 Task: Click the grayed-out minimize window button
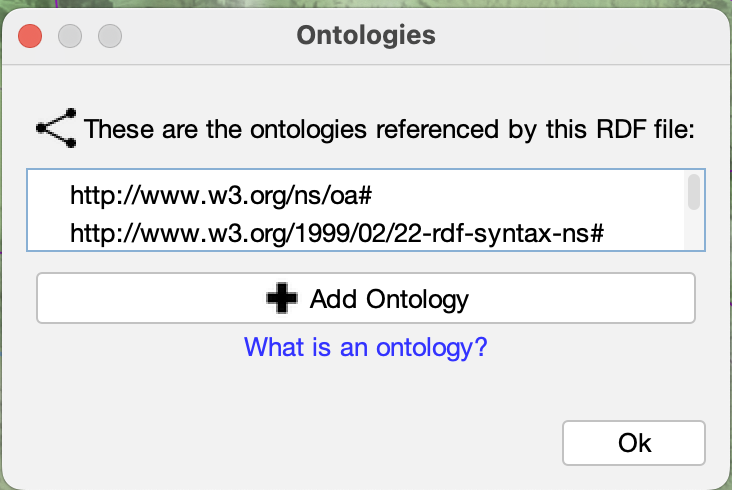[69, 37]
